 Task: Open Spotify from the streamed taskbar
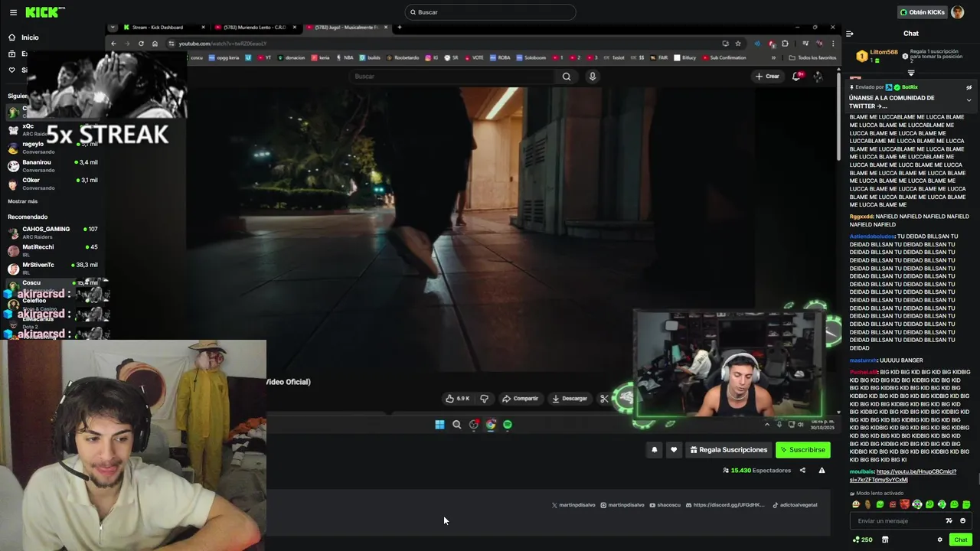tap(507, 425)
